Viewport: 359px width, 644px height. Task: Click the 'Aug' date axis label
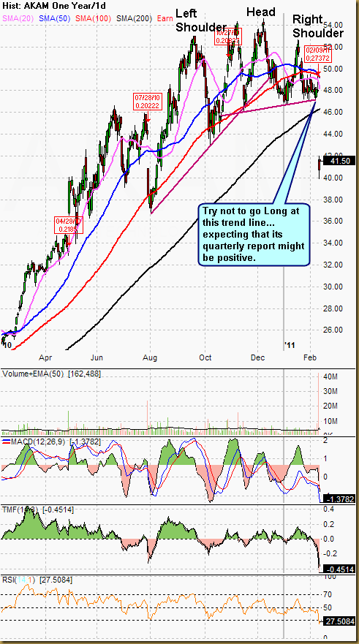point(151,357)
